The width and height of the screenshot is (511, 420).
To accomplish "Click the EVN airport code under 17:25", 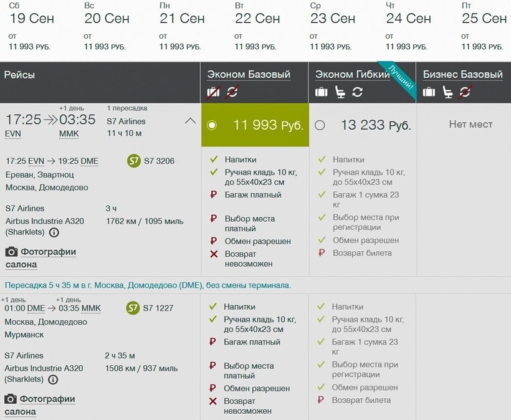I will (x=12, y=134).
